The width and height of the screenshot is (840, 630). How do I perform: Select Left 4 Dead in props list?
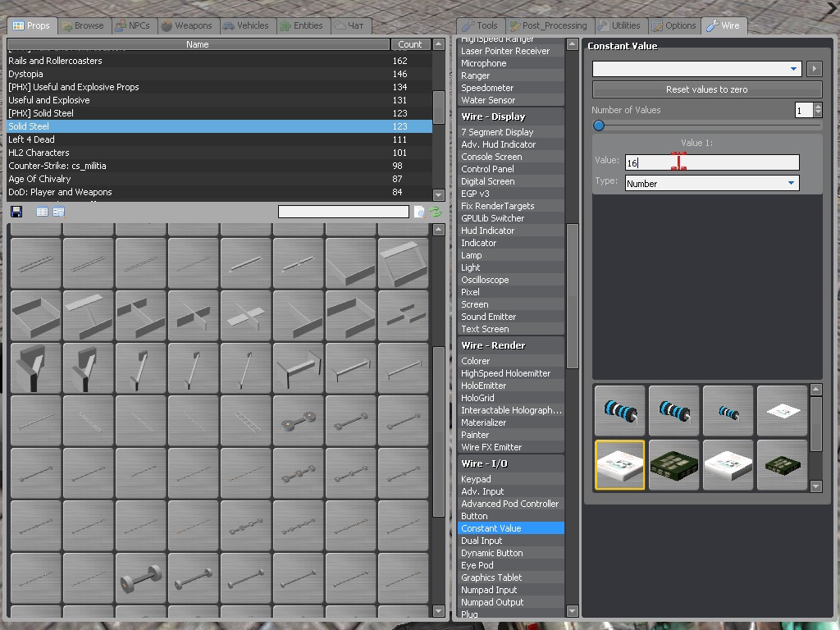(32, 139)
